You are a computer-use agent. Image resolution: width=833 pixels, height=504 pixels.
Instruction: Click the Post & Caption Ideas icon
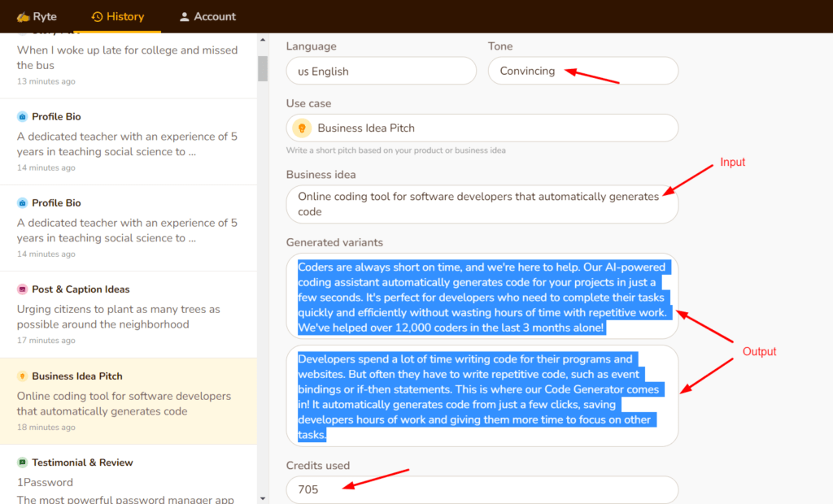(22, 289)
